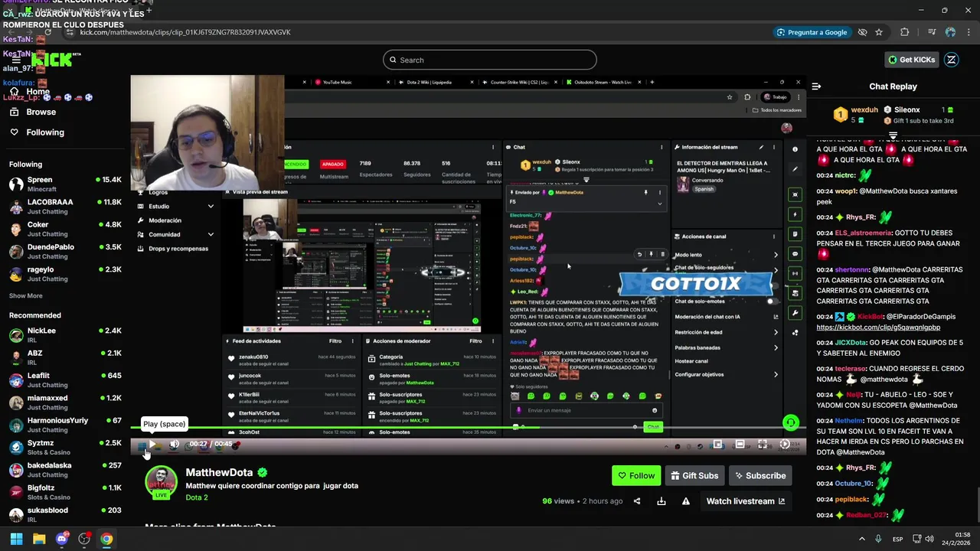This screenshot has width=980, height=551.
Task: Open the kickbot.com clip link in chat
Action: pos(878,327)
